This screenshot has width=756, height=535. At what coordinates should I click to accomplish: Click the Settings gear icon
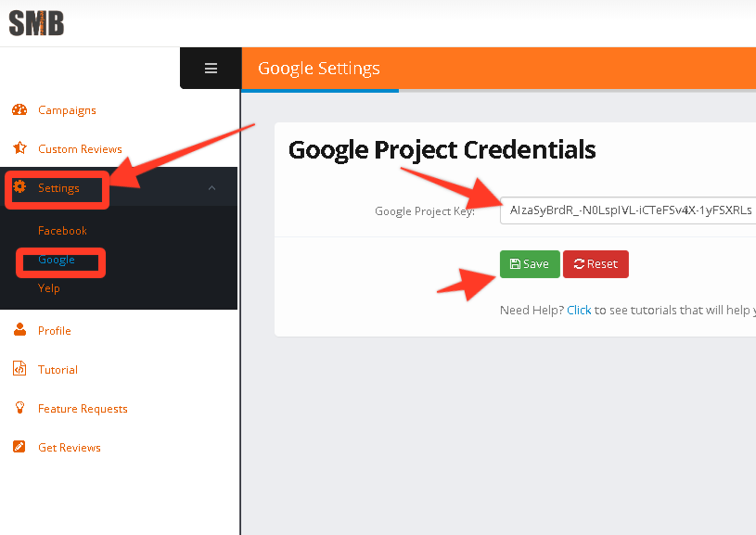point(19,186)
